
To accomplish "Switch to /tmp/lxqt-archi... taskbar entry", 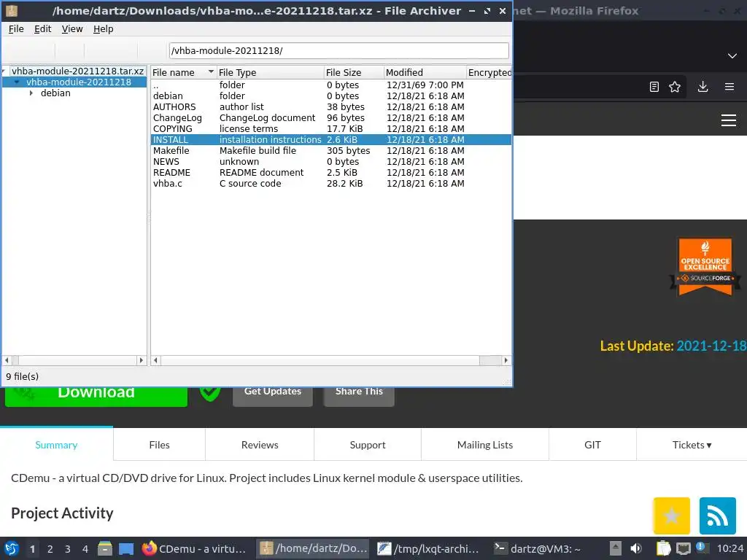I will pos(429,548).
